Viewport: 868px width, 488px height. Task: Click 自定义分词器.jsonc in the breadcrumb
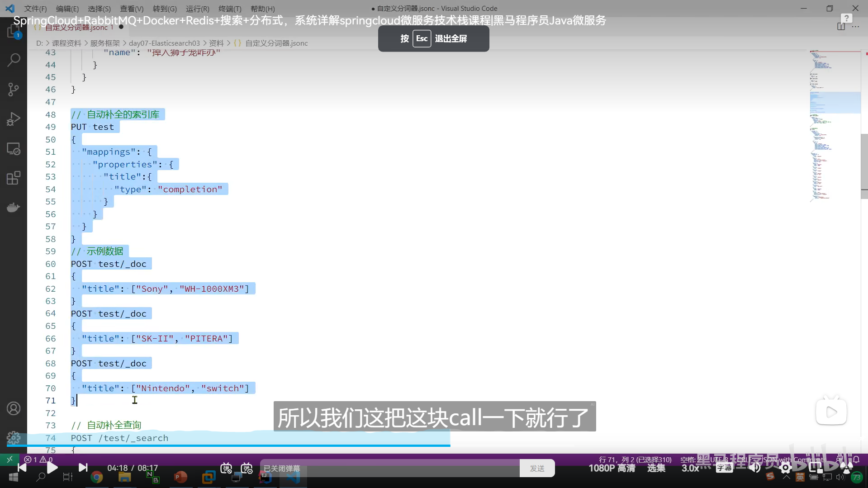click(276, 43)
